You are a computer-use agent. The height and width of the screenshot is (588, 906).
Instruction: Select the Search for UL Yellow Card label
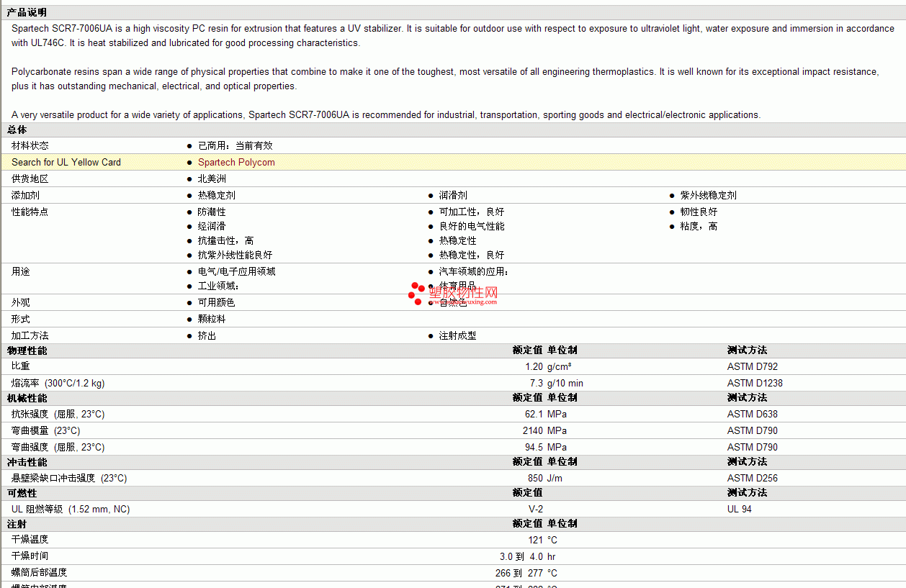(66, 162)
